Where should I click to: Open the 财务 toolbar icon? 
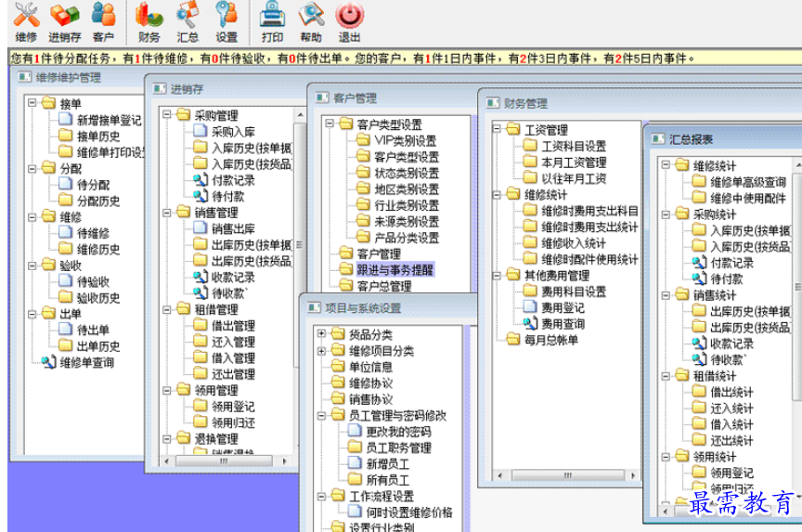tap(149, 22)
